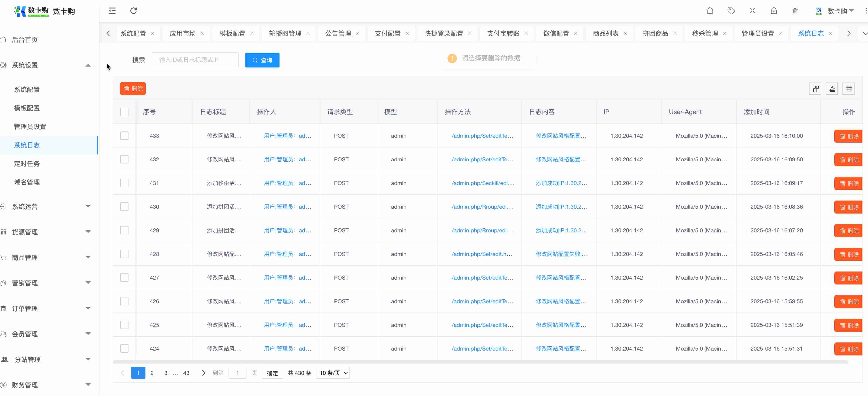The image size is (868, 396).
Task: Click the log search input field
Action: [195, 60]
